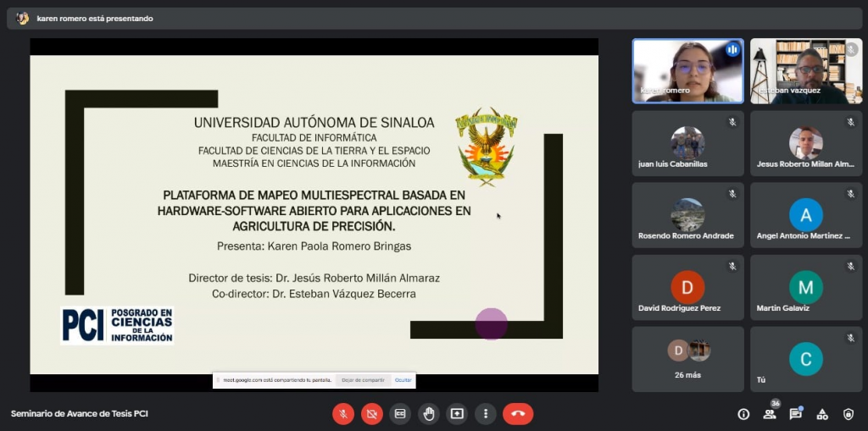Raise hand using the hand icon

(428, 414)
